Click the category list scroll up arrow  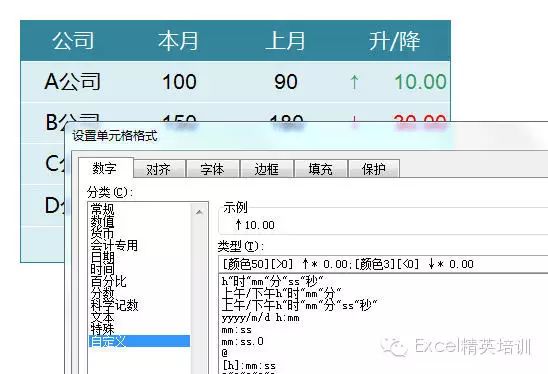point(199,212)
